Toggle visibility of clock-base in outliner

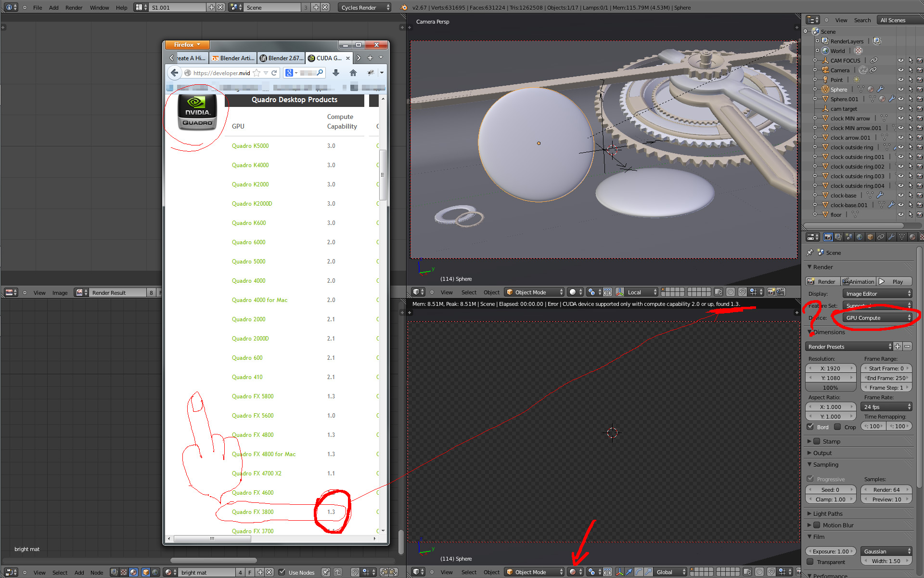tap(901, 195)
